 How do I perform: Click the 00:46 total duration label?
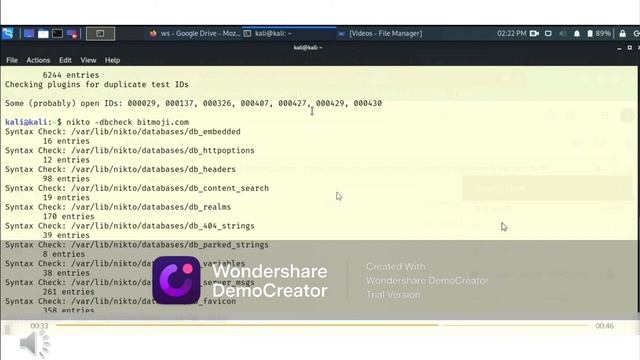tap(604, 326)
